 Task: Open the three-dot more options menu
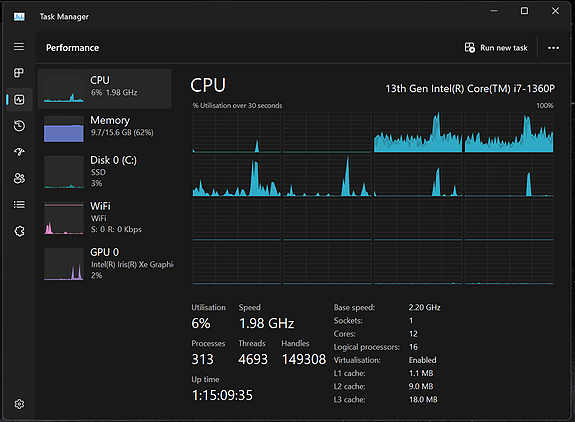pyautogui.click(x=553, y=48)
